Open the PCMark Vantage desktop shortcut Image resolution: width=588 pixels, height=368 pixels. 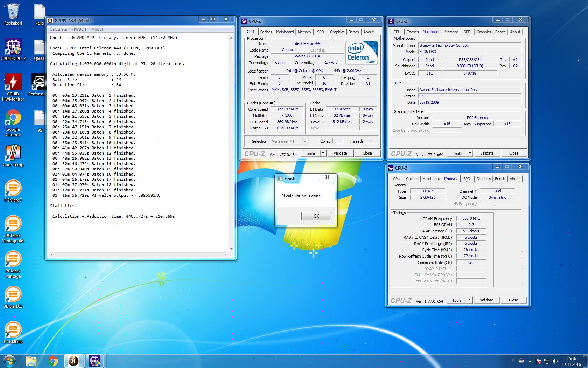point(13,264)
